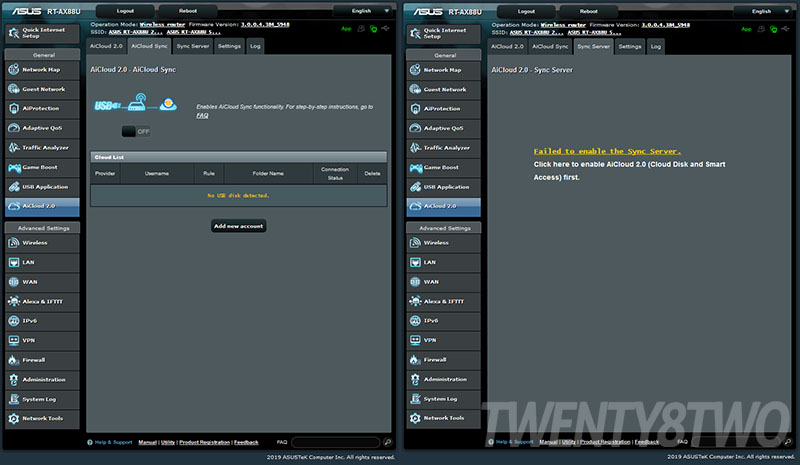Open Firewall menu item in left window

pyautogui.click(x=42, y=360)
